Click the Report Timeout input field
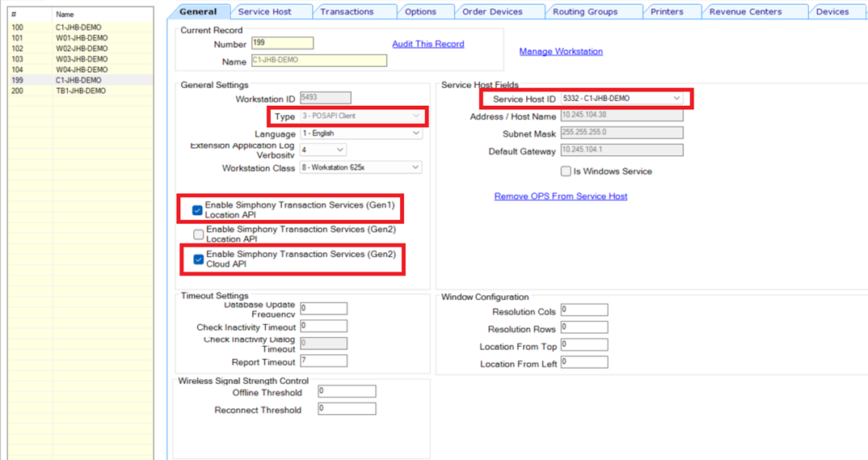 click(323, 361)
